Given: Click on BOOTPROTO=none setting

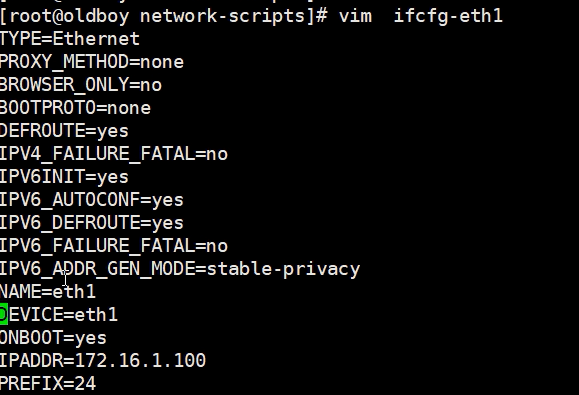Looking at the screenshot, I should (x=75, y=108).
